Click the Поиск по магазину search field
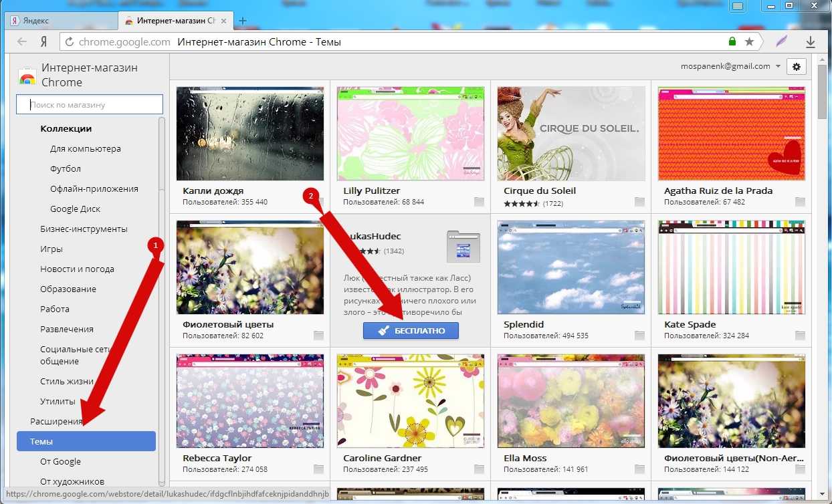Viewport: 832px width, 504px height. click(x=90, y=104)
